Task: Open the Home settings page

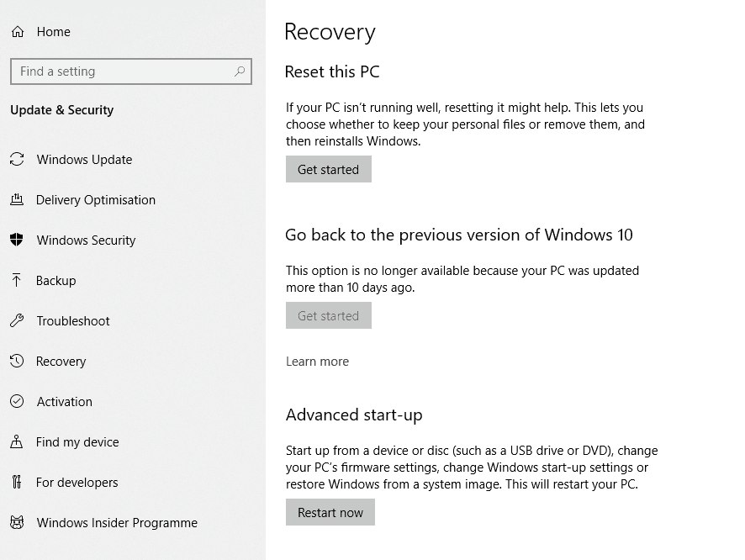Action: point(53,32)
